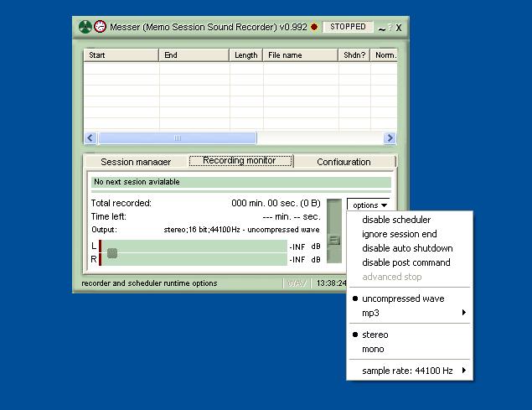The height and width of the screenshot is (410, 532).
Task: Click the left scroll arrow of session list
Action: [x=90, y=138]
